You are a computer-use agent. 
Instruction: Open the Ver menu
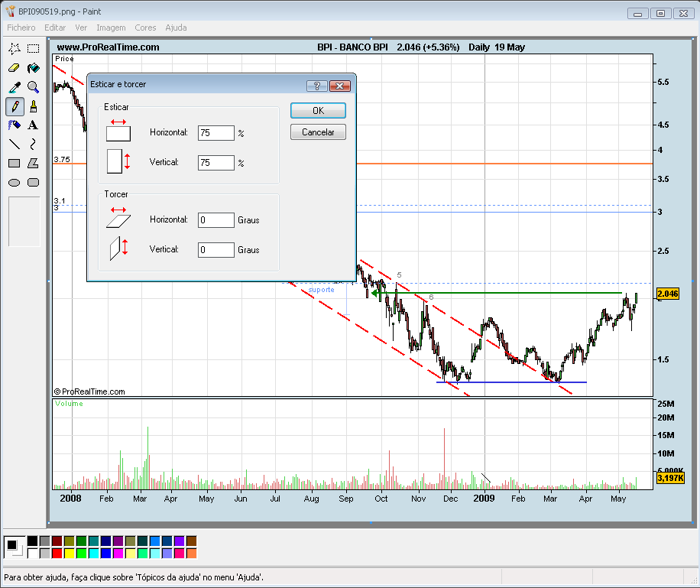pyautogui.click(x=81, y=28)
